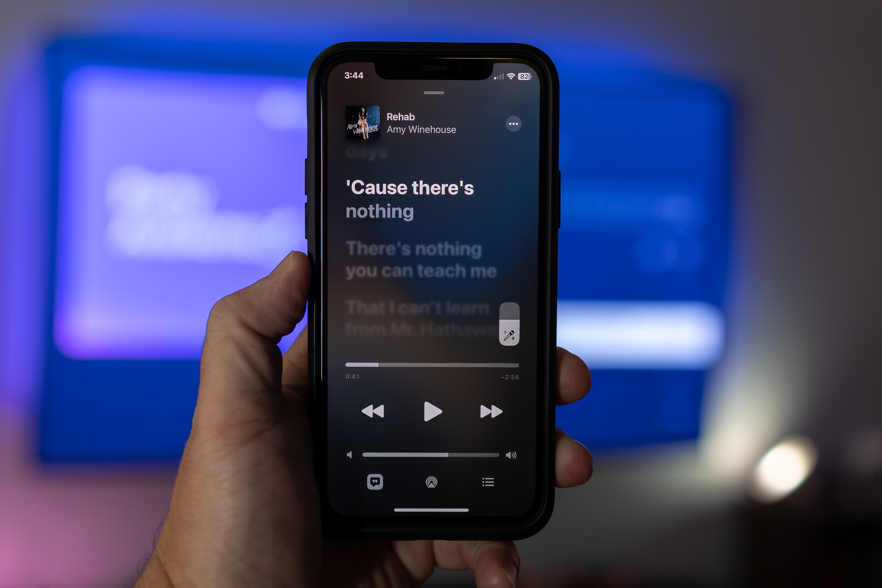
Task: Tap the microphone icon to toggle karaoke mode
Action: click(x=508, y=335)
